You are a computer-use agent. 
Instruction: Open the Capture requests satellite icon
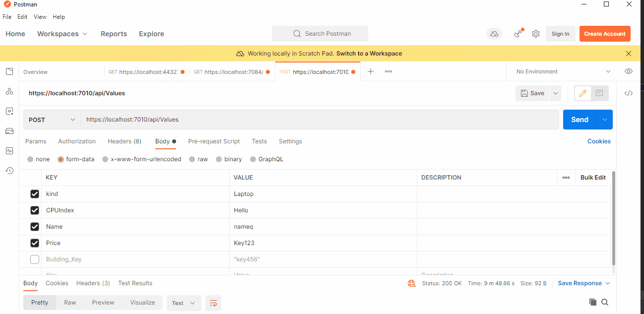pyautogui.click(x=517, y=34)
